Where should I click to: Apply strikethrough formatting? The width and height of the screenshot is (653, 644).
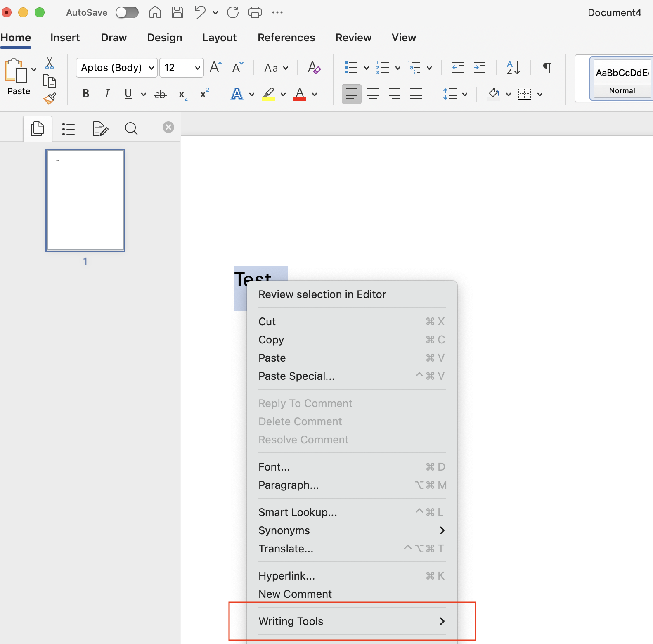point(160,95)
